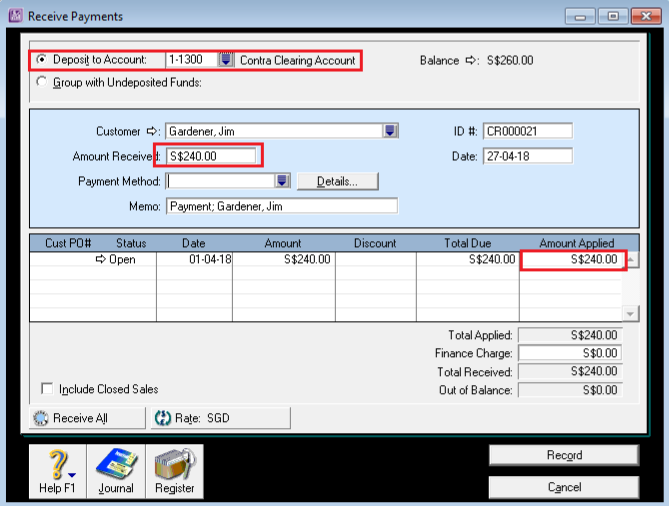
Task: Click the Out of Balance value
Action: tap(570, 390)
